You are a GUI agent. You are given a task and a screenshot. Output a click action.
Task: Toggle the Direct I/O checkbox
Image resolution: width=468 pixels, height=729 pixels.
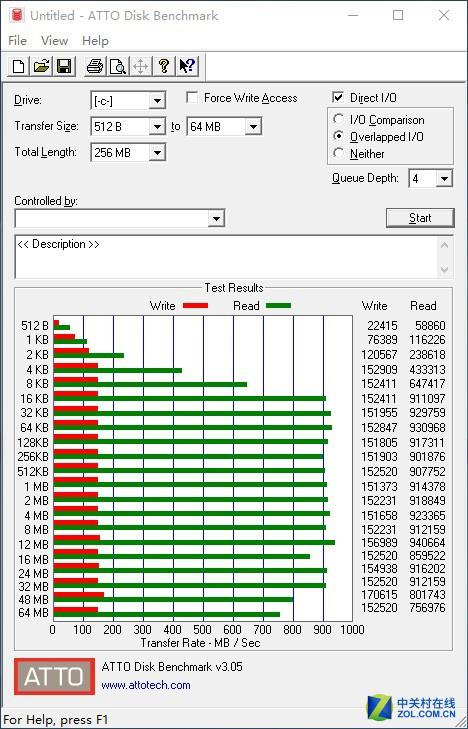tap(338, 98)
